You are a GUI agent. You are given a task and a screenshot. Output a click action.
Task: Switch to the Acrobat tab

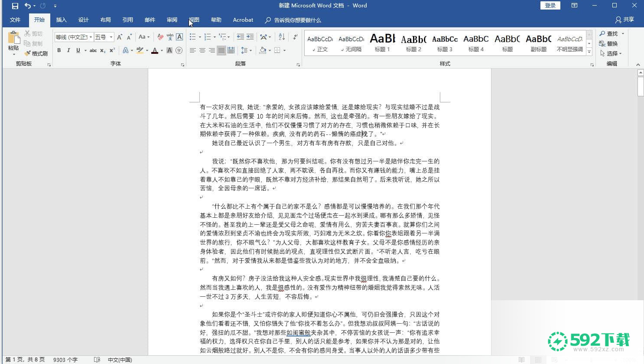tap(243, 20)
